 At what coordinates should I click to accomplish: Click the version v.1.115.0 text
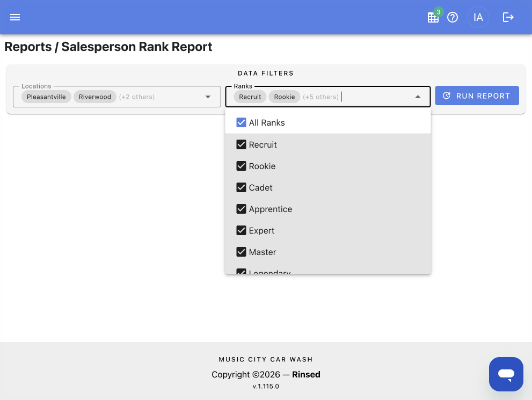click(266, 386)
